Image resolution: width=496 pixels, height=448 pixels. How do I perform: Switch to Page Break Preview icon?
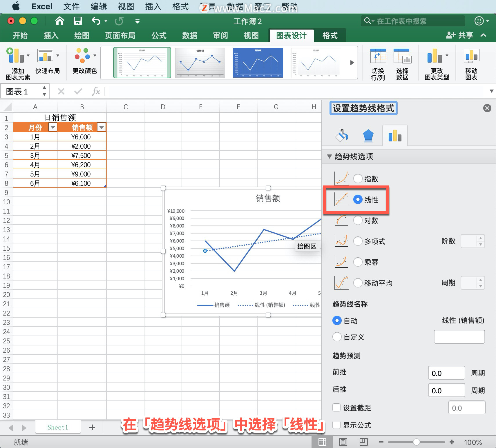tap(363, 442)
